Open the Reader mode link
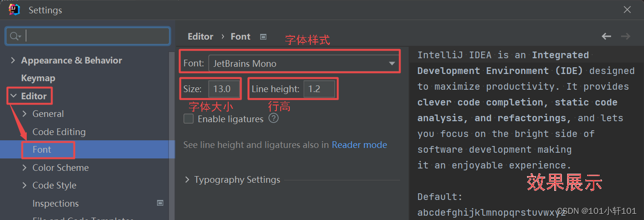This screenshot has height=220, width=644. coord(359,145)
